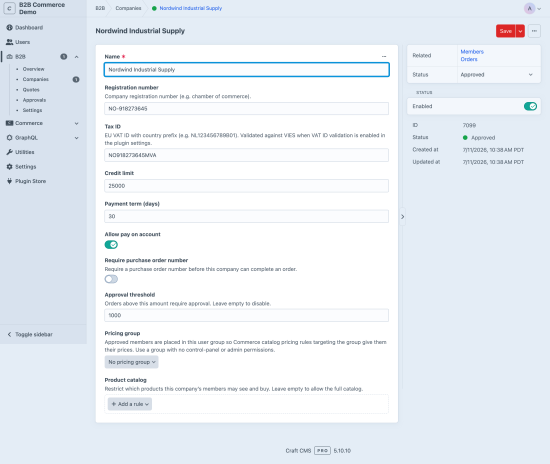Click the PRO edition badge in footer
This screenshot has height=464, width=550.
[x=322, y=450]
